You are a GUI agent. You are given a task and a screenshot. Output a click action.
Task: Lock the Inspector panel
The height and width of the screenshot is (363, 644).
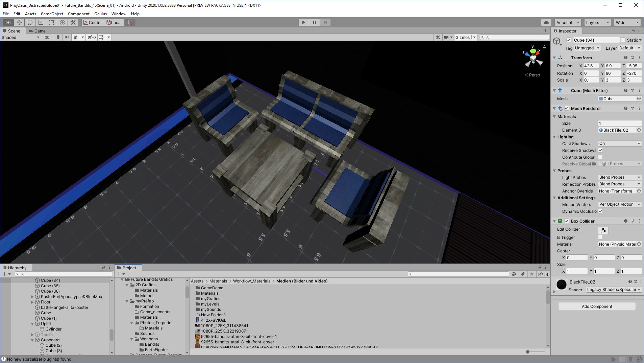633,31
